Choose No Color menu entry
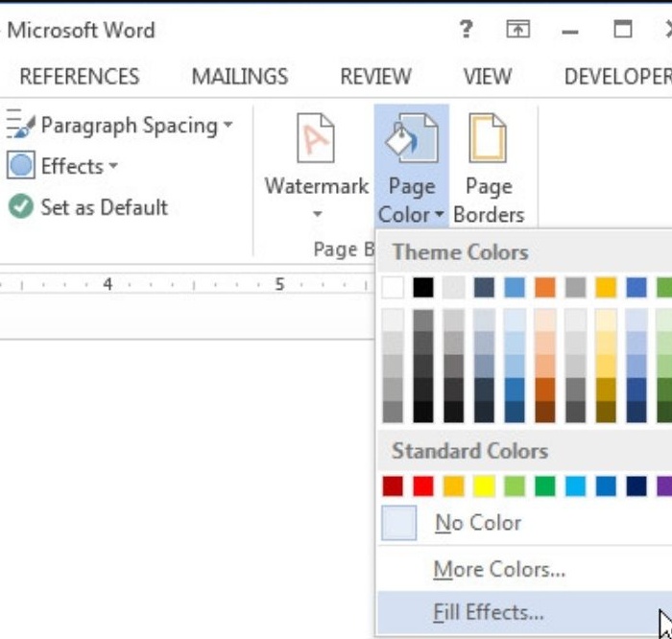Viewport: 672px width, 639px height. click(524, 523)
